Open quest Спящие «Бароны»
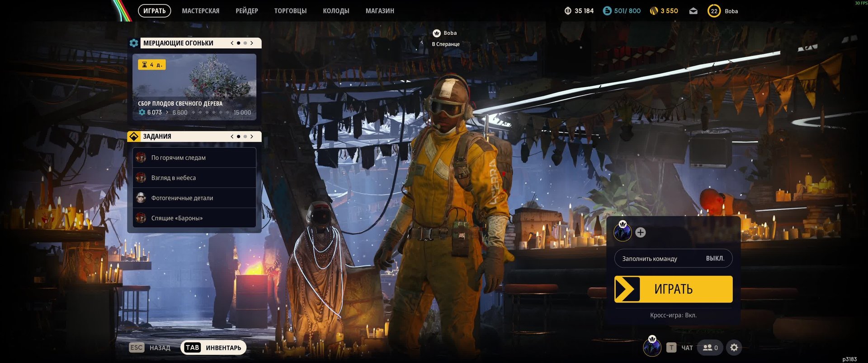868x363 pixels. point(194,218)
